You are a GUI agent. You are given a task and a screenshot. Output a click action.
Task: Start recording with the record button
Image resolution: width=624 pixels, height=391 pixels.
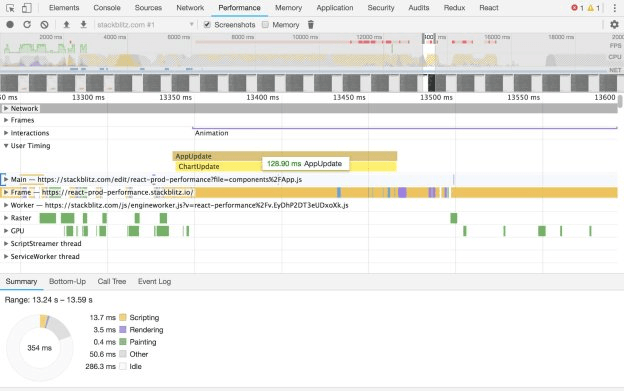[10, 25]
